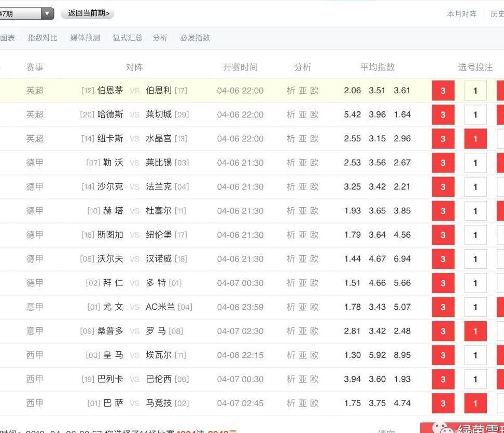Open 欧 European odds for 纽卡斯 vs 水晶宫

click(x=314, y=138)
